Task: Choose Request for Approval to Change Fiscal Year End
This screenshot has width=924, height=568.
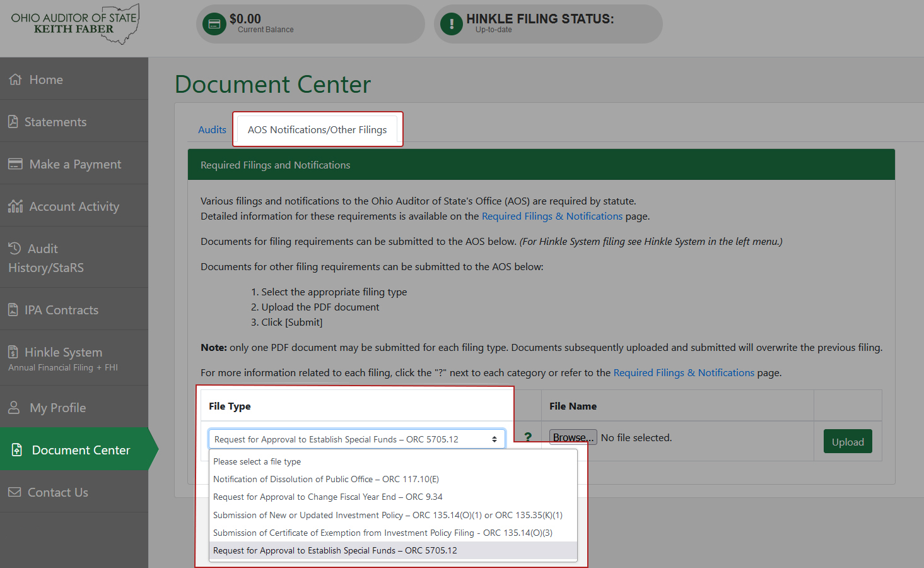Action: tap(327, 497)
